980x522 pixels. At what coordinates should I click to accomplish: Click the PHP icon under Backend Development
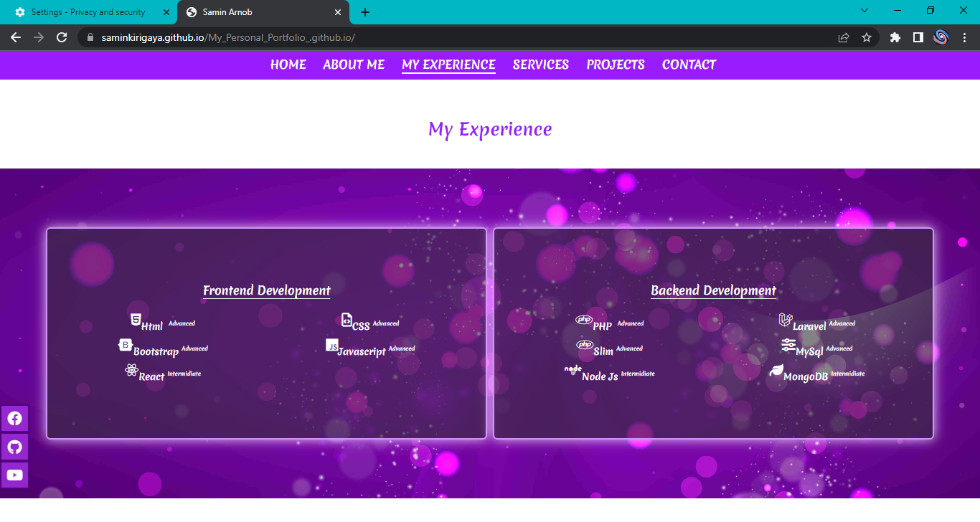coord(584,319)
